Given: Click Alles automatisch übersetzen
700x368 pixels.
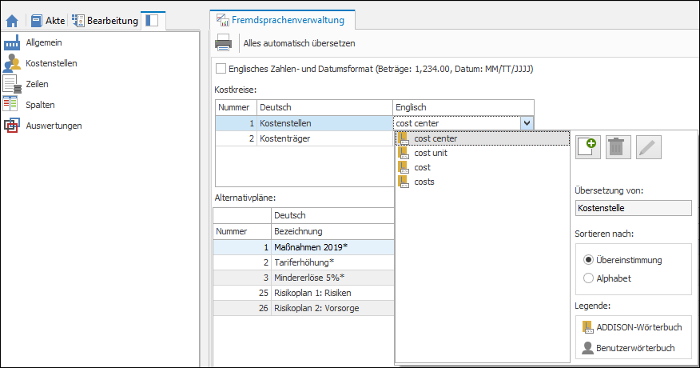Looking at the screenshot, I should click(299, 43).
